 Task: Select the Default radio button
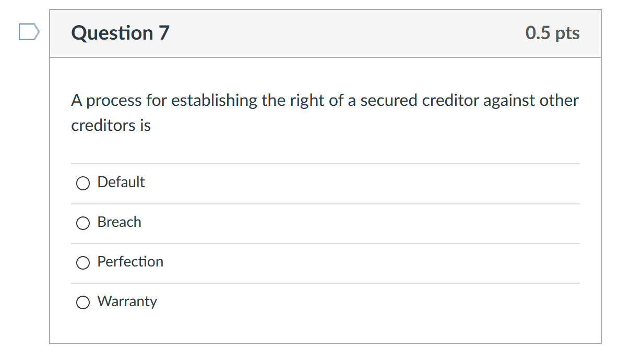click(x=83, y=183)
